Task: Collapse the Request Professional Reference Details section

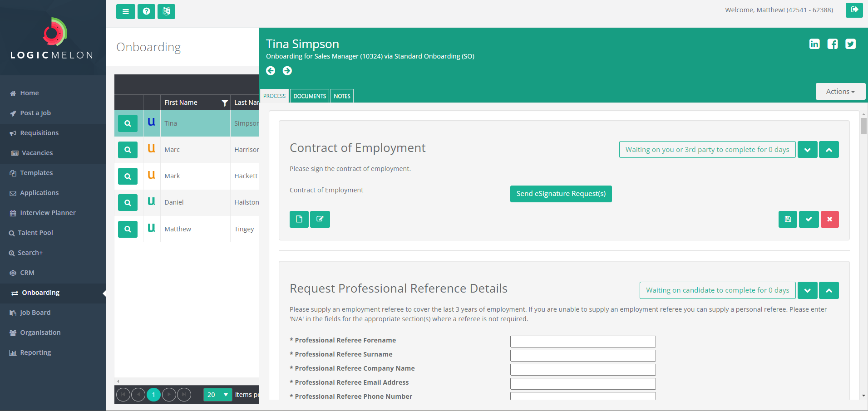Action: 829,290
